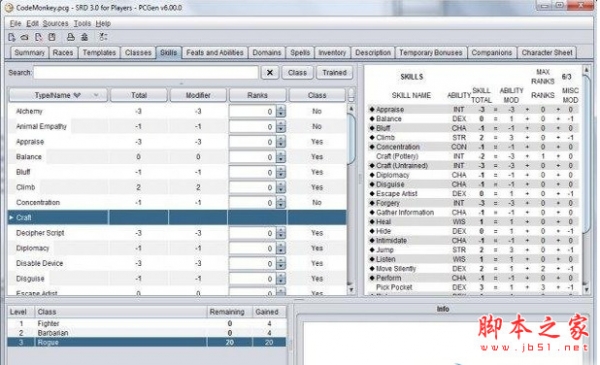
Task: Adjust the Diplomacy ranks stepper
Action: coord(281,248)
